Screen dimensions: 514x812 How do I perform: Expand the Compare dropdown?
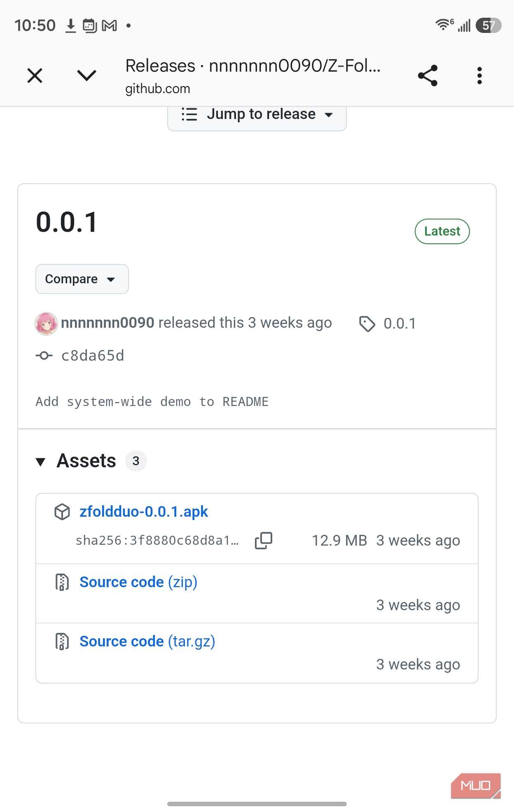82,279
